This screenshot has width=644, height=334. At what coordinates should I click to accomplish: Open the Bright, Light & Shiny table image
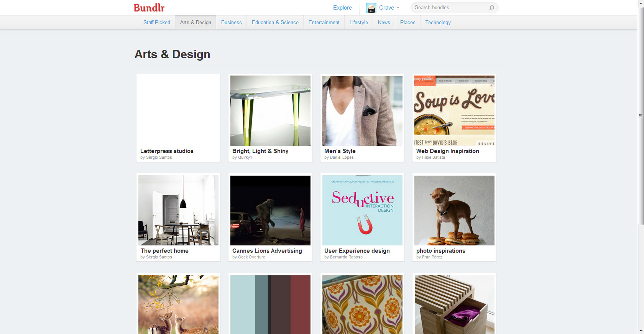coord(270,110)
